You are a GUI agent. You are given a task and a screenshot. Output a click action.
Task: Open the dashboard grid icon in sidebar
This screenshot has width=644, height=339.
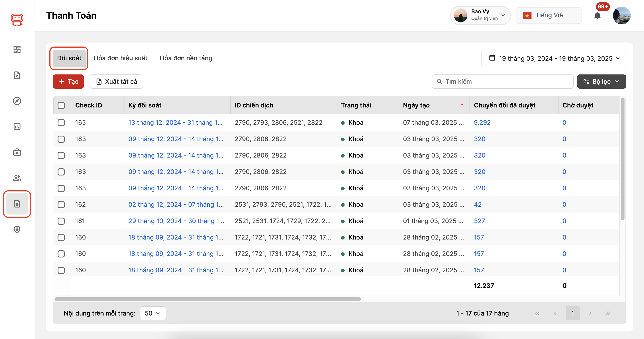tap(17, 49)
